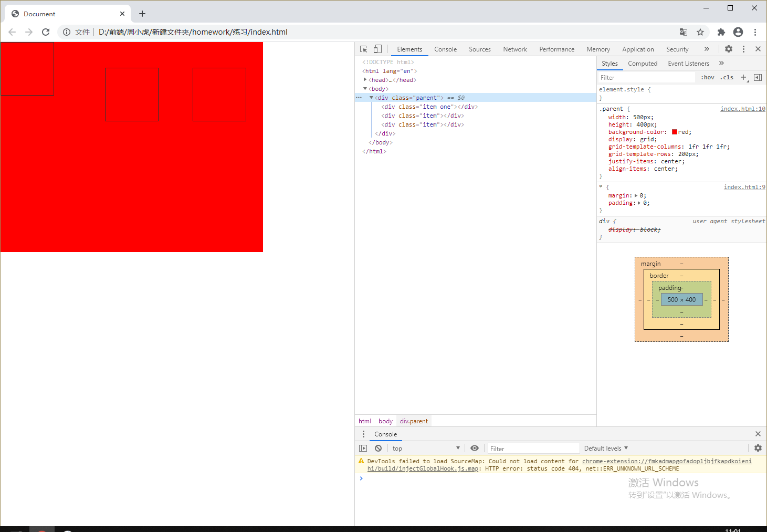Toggle the .cls class editor button

click(x=727, y=77)
